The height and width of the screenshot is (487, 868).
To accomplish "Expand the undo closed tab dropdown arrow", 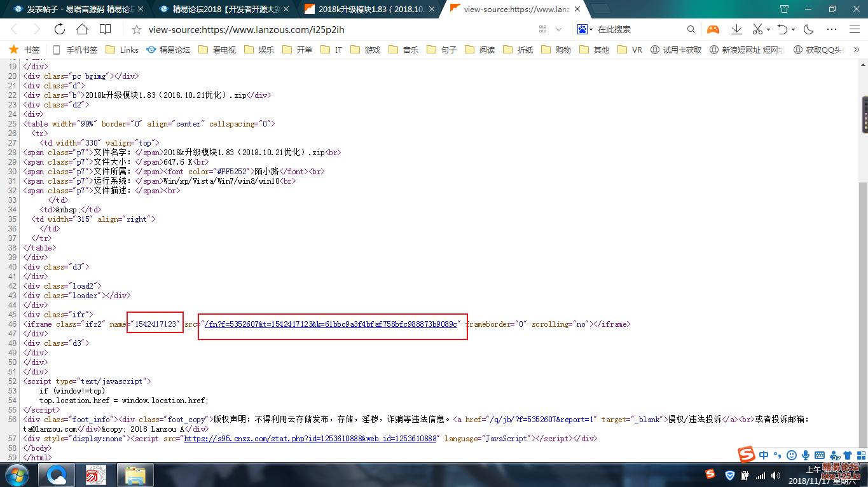I will pos(794,29).
